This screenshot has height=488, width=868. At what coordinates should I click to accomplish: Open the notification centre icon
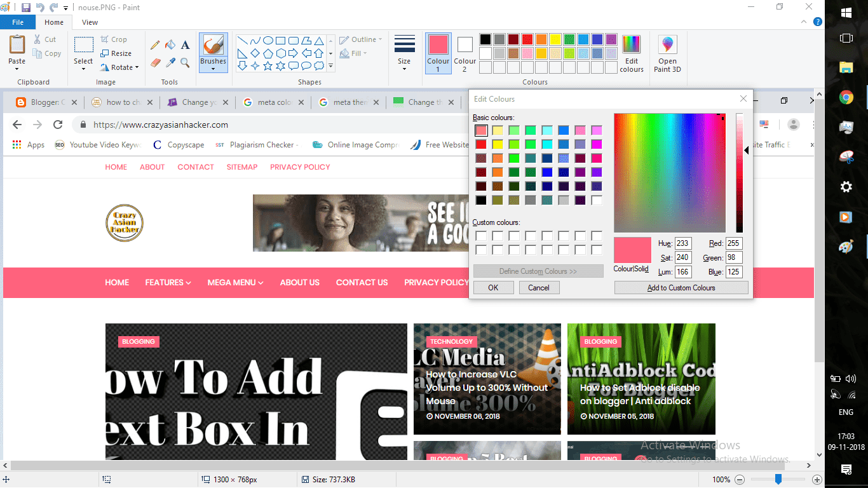(846, 470)
